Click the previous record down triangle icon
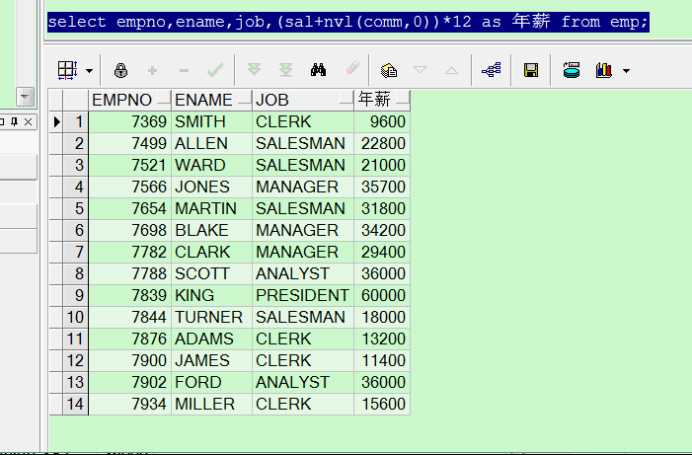This screenshot has height=455, width=692. [x=420, y=70]
